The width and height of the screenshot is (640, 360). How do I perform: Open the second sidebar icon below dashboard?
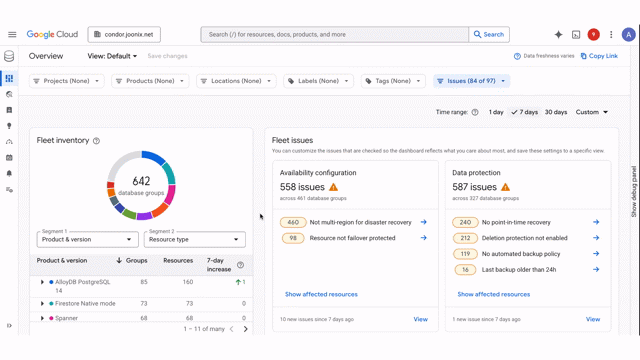point(9,94)
